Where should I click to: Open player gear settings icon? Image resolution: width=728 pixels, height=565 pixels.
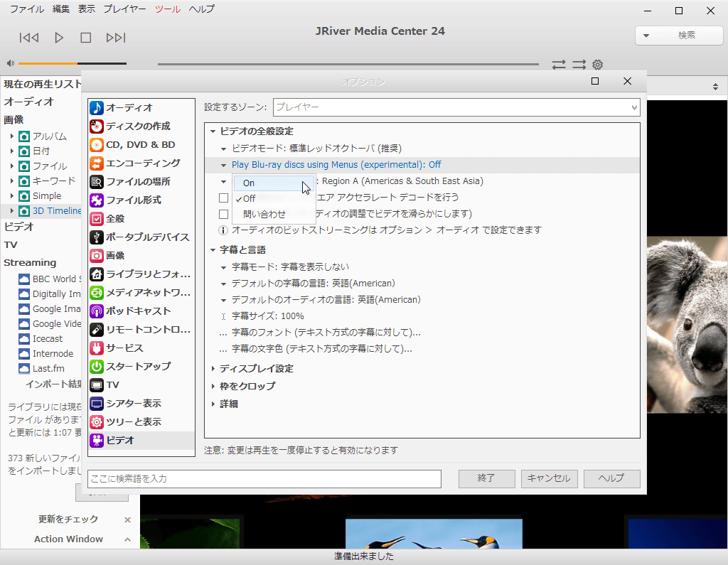(597, 65)
